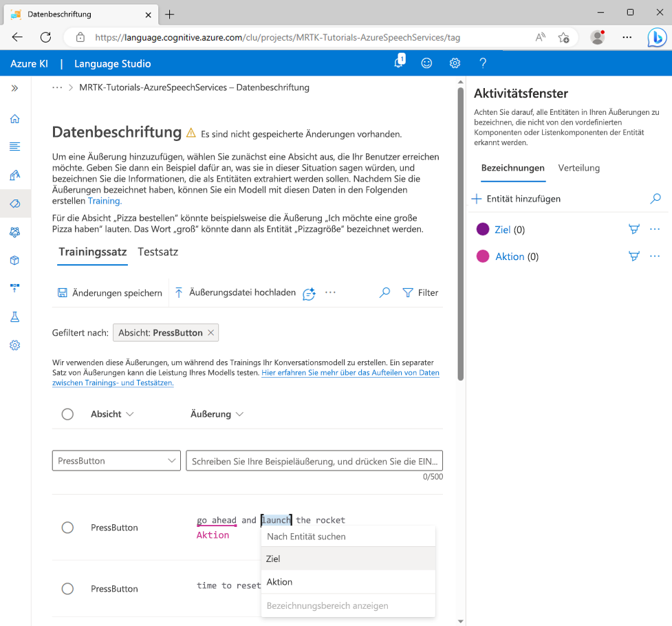Image resolution: width=672 pixels, height=626 pixels.
Task: Expand the Absicht column sort chevron
Action: [130, 414]
